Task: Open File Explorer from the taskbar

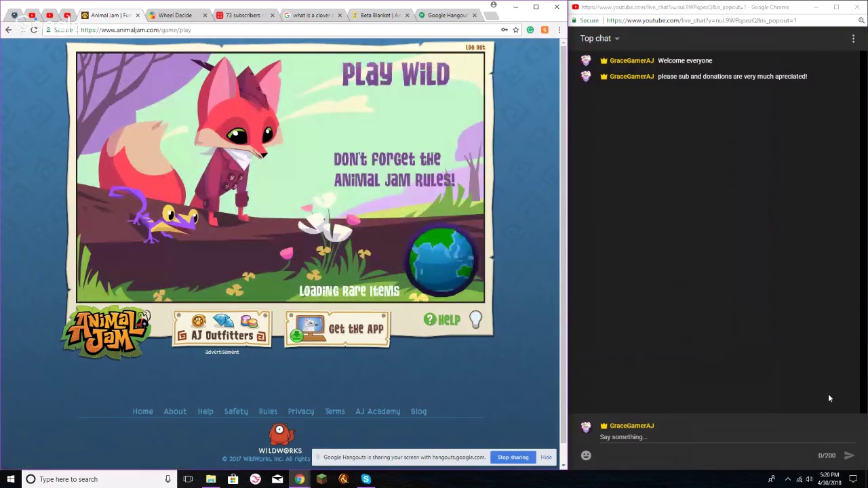Action: pos(211,479)
